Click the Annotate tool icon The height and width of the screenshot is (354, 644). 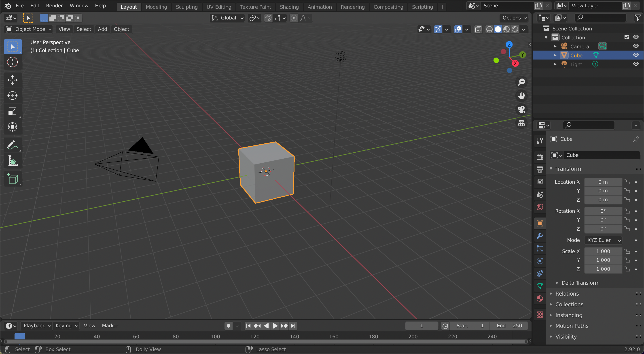[x=12, y=144]
